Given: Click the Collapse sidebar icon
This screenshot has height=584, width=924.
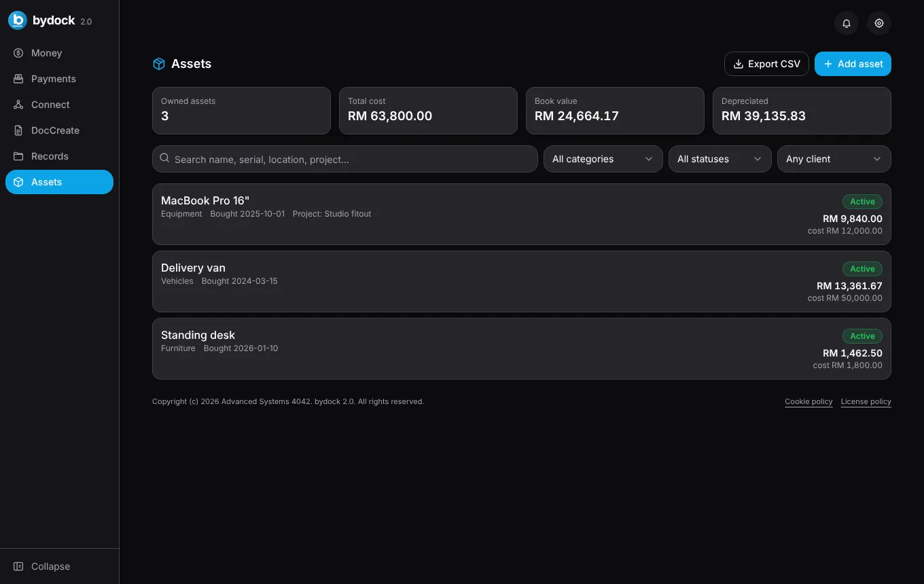Looking at the screenshot, I should click(x=18, y=566).
